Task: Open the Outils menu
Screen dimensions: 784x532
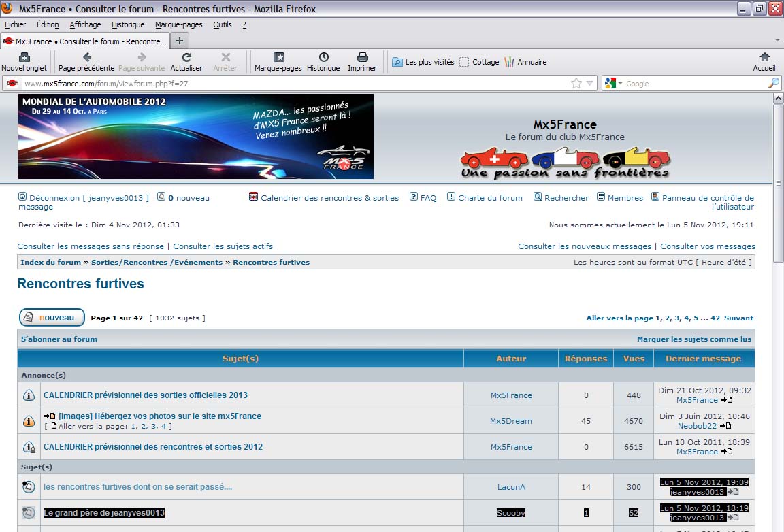Action: coord(223,24)
